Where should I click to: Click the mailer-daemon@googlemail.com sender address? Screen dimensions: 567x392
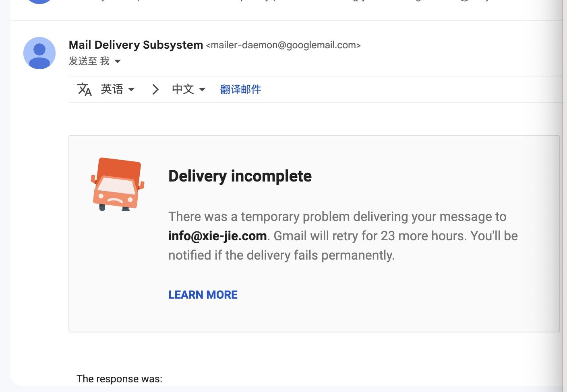coord(283,45)
